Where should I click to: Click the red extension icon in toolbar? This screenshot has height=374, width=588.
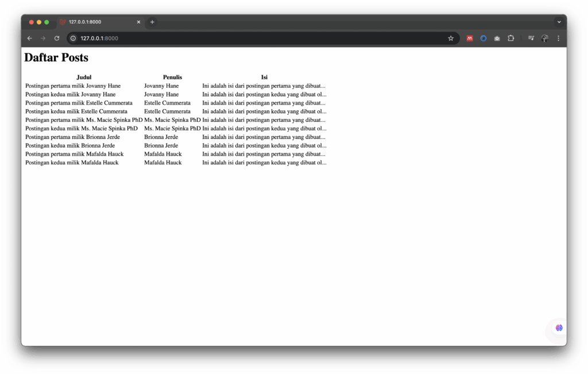pyautogui.click(x=469, y=38)
